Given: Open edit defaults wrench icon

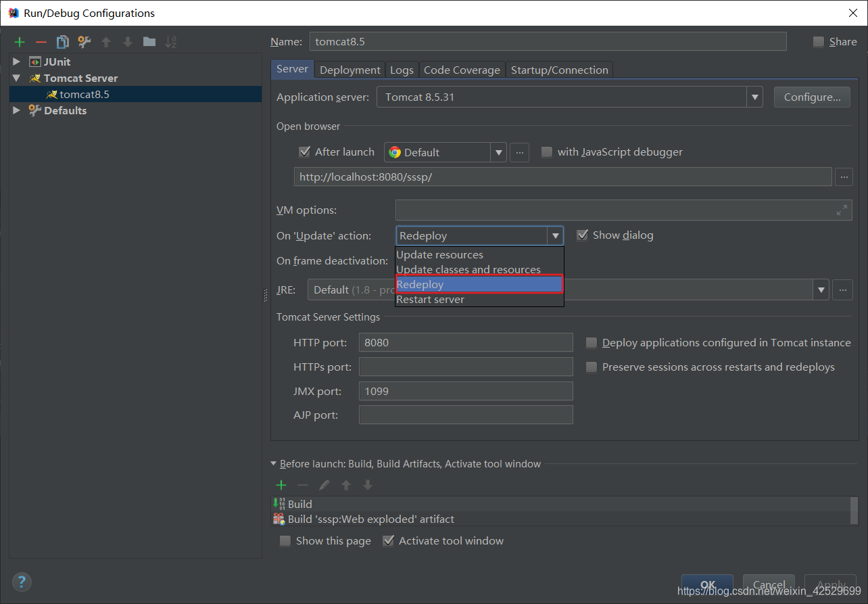Looking at the screenshot, I should coord(84,42).
